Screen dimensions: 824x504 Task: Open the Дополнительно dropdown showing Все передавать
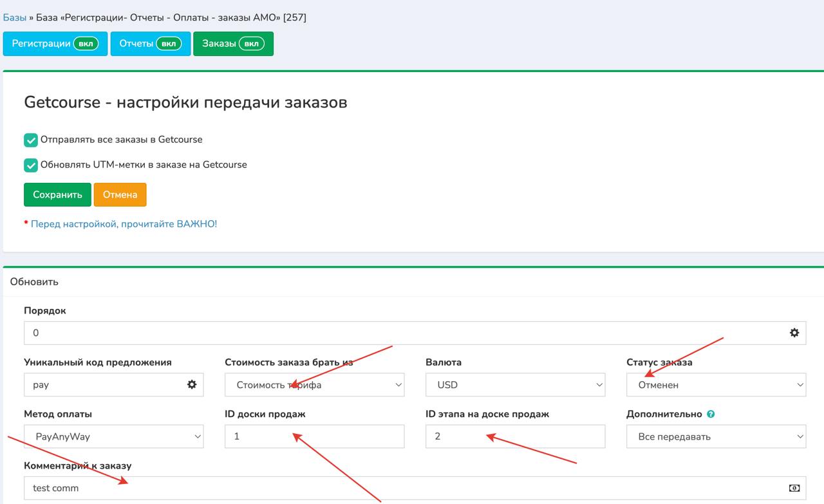tap(716, 436)
